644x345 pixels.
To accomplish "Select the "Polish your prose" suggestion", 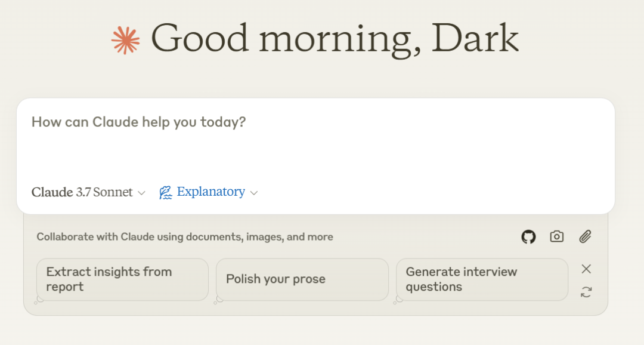I will point(302,279).
